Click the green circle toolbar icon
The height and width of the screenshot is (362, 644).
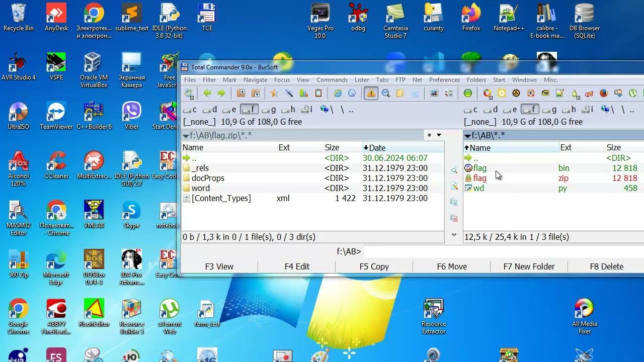point(468,93)
